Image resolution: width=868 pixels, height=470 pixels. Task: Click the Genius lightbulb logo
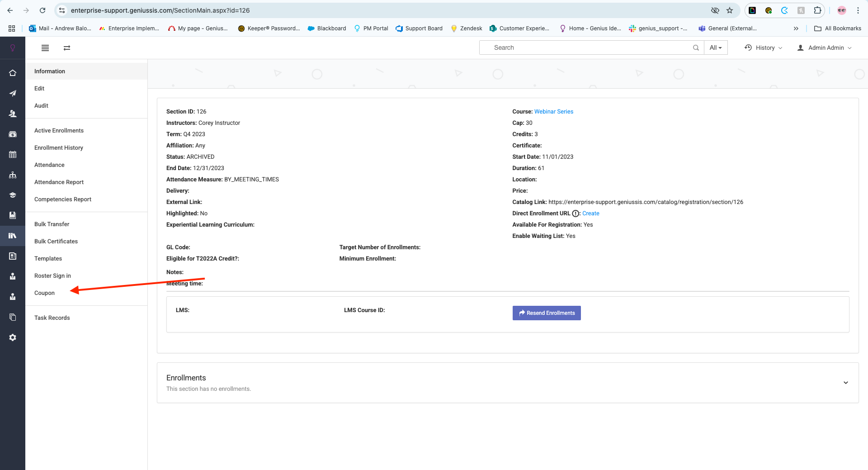pos(13,47)
